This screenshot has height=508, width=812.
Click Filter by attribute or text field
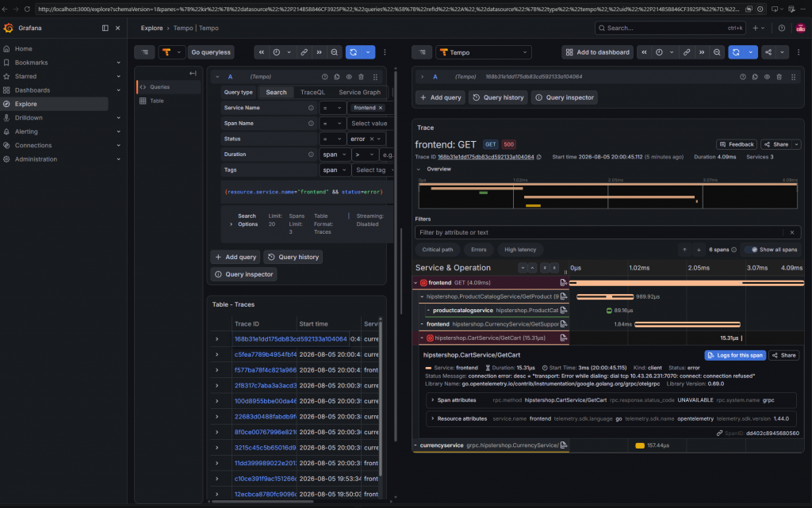coord(599,232)
